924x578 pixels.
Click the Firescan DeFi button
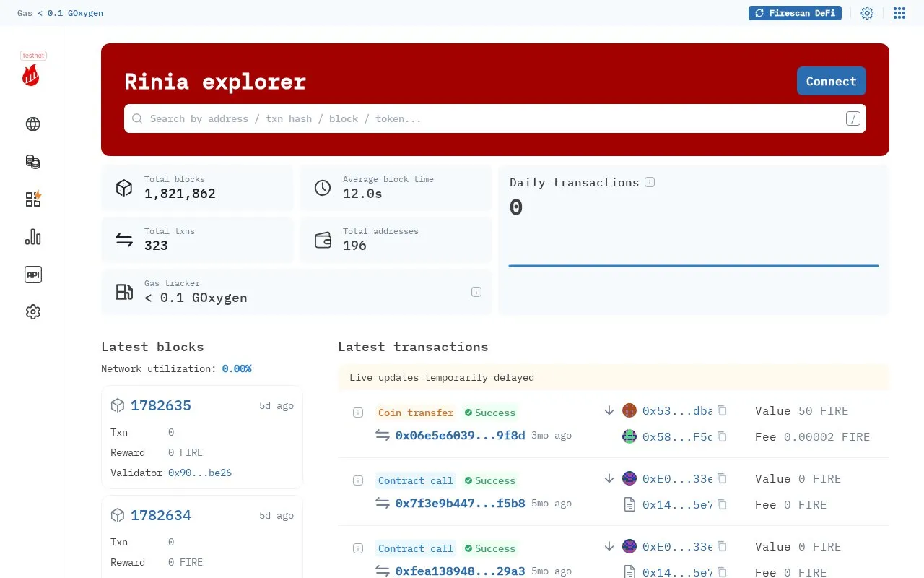pos(795,13)
